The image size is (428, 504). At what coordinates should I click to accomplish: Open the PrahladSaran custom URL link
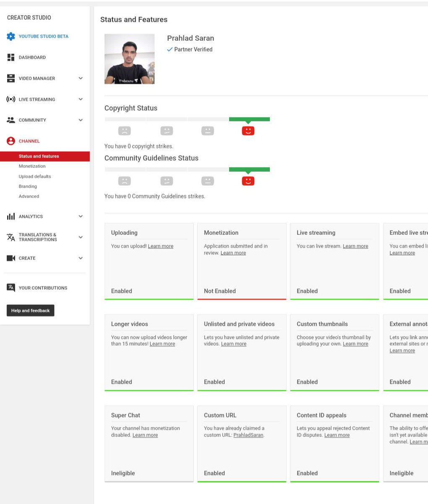248,435
